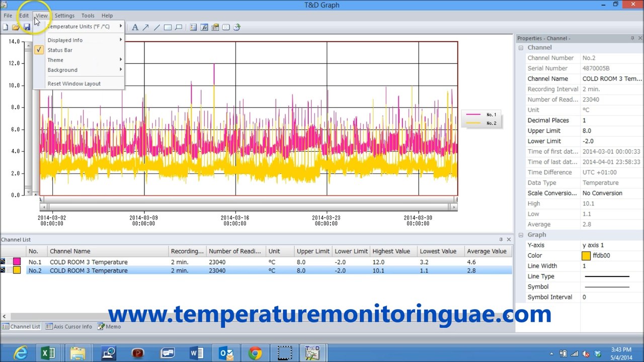Click the graph horizontal scrollbar
The image size is (644, 362).
(249, 207)
